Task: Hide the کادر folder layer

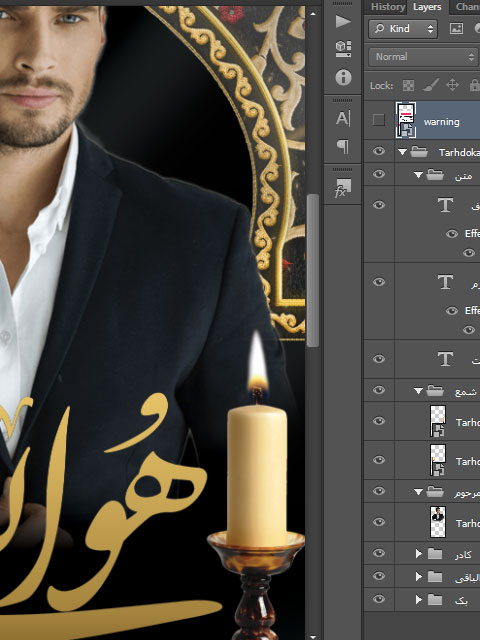Action: (x=379, y=553)
